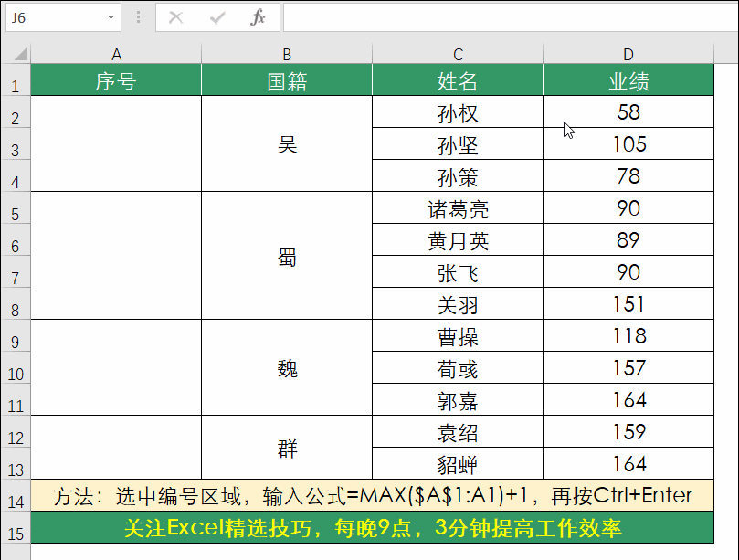Click the cell containing 孙坚
The height and width of the screenshot is (560, 739).
(458, 143)
